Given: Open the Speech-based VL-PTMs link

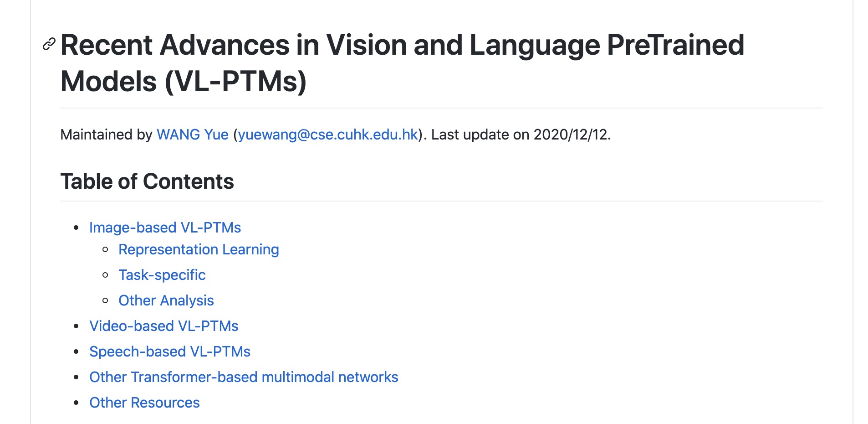Looking at the screenshot, I should (x=169, y=352).
